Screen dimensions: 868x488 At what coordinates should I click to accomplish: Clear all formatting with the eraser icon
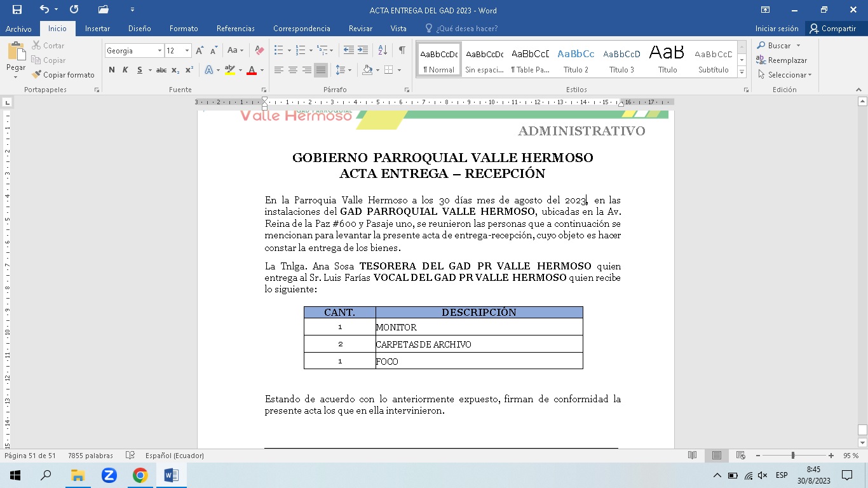tap(259, 50)
